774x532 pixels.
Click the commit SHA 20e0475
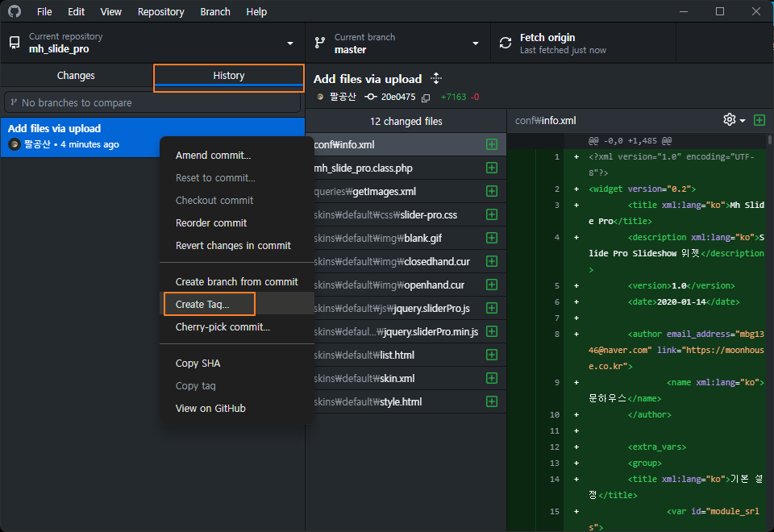point(397,97)
